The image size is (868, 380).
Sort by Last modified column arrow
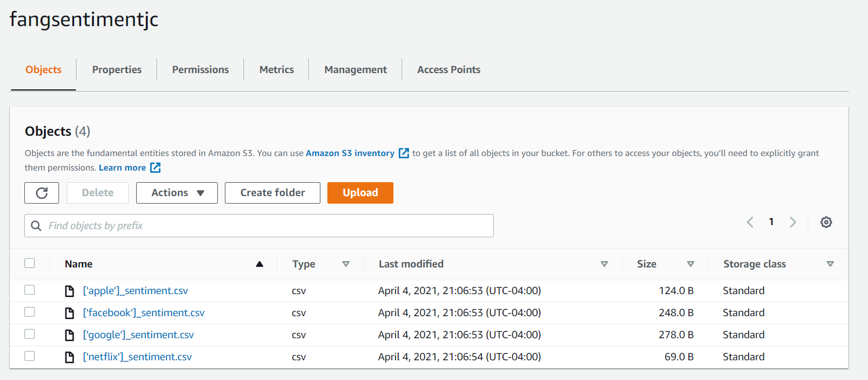point(604,264)
